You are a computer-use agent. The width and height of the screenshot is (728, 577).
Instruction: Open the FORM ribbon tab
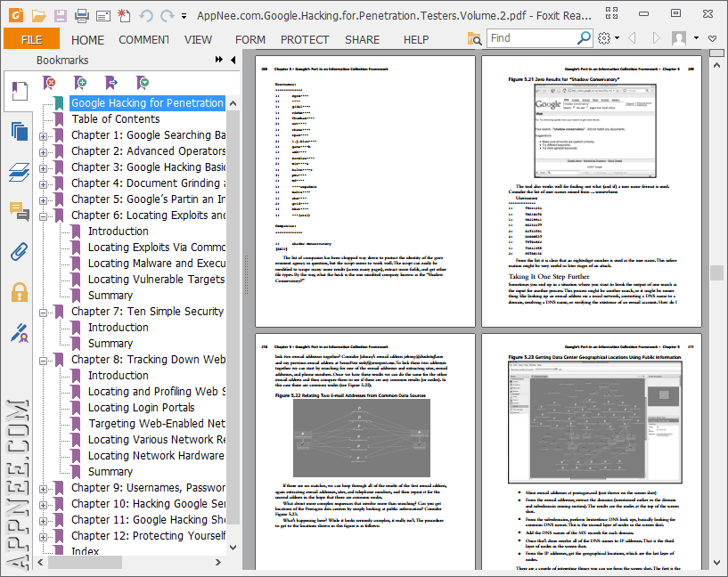point(250,40)
